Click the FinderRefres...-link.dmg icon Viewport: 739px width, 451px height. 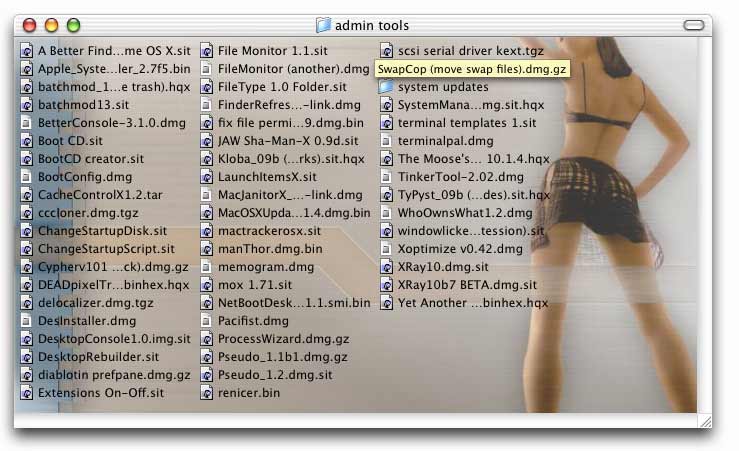[206, 105]
